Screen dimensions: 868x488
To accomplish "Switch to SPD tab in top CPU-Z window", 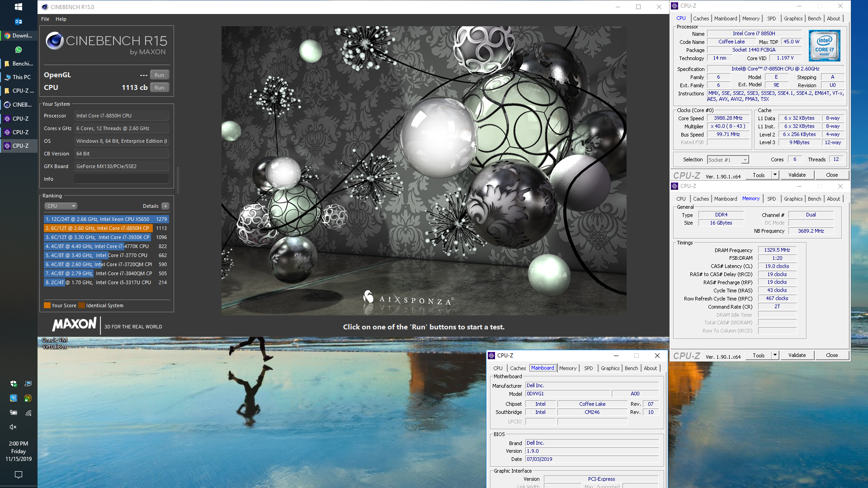I will click(x=772, y=19).
